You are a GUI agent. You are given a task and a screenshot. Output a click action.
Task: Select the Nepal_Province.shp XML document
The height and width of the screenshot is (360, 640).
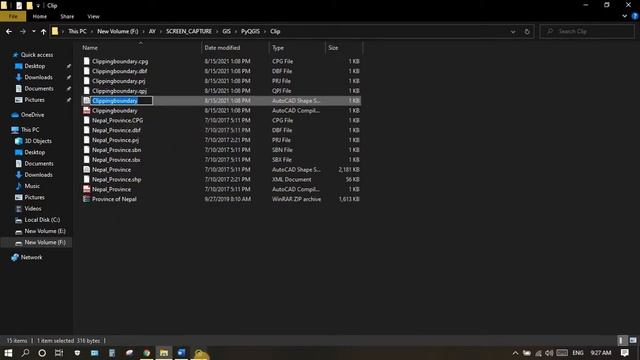click(x=116, y=179)
